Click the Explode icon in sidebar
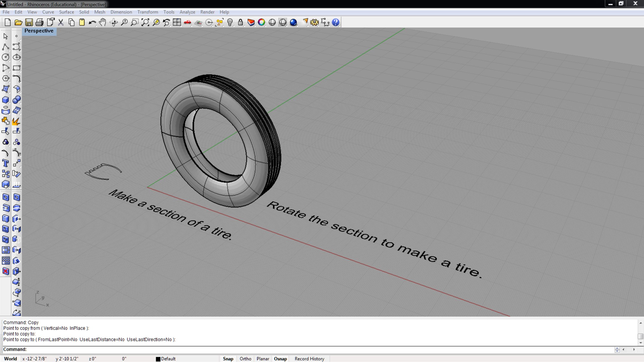Viewport: 644px width, 362px height. (17, 121)
